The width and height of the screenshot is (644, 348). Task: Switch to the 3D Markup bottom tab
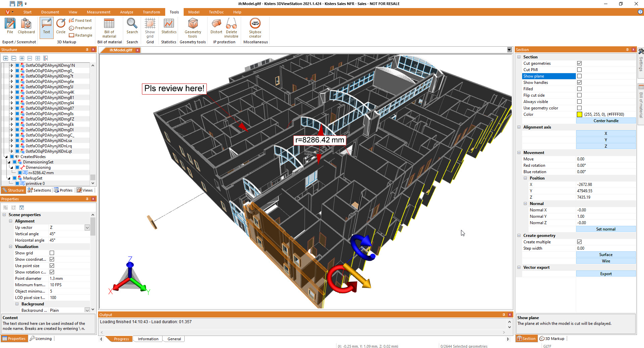[x=552, y=339]
